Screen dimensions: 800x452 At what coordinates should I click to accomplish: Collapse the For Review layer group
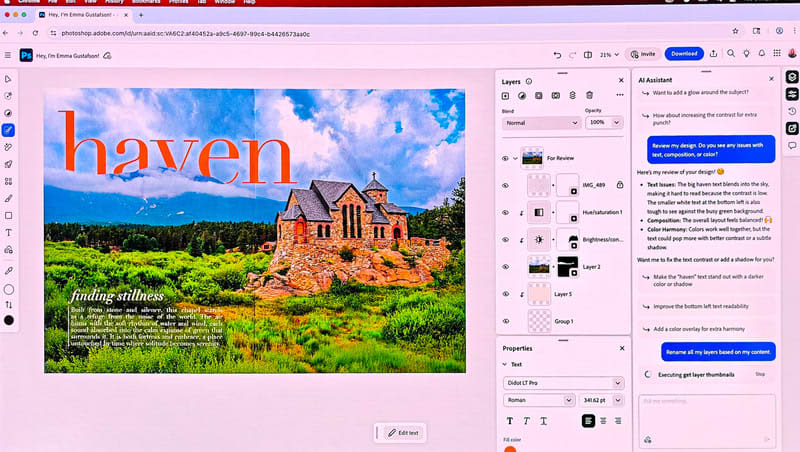[516, 158]
